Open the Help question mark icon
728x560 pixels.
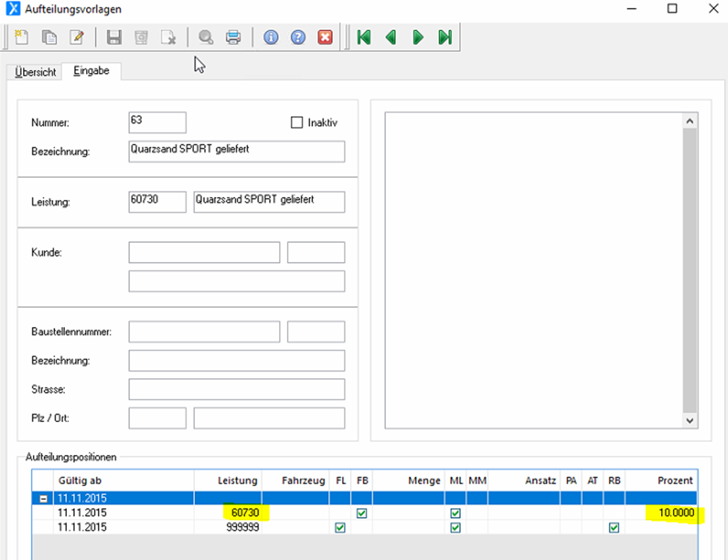(298, 37)
